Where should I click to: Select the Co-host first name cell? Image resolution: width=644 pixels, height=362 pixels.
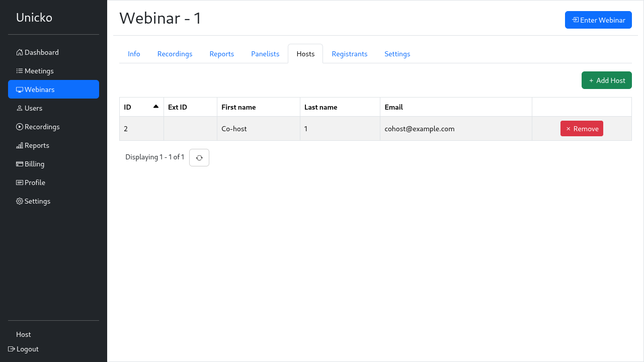click(x=259, y=129)
